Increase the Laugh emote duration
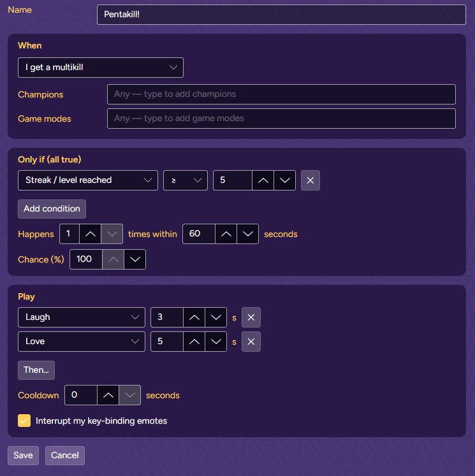This screenshot has height=476, width=475. click(194, 317)
